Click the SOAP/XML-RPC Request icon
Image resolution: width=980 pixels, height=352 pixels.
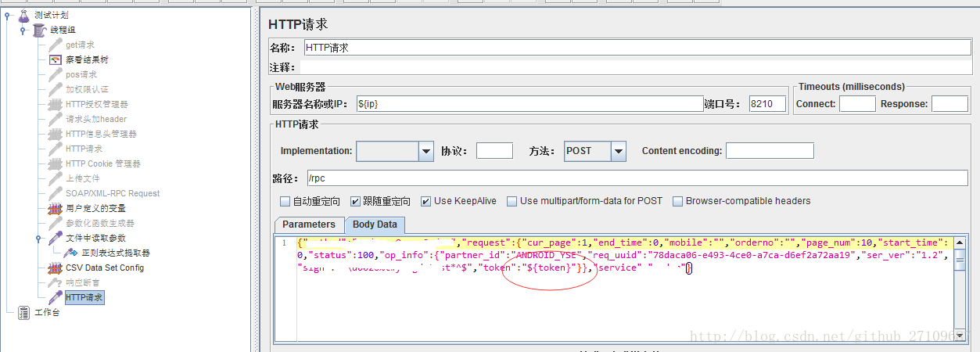click(x=55, y=193)
